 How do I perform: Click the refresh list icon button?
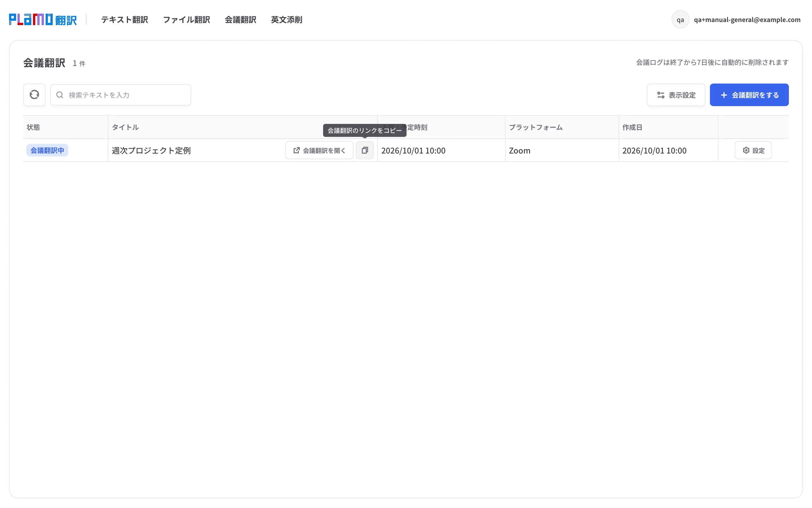(x=34, y=95)
